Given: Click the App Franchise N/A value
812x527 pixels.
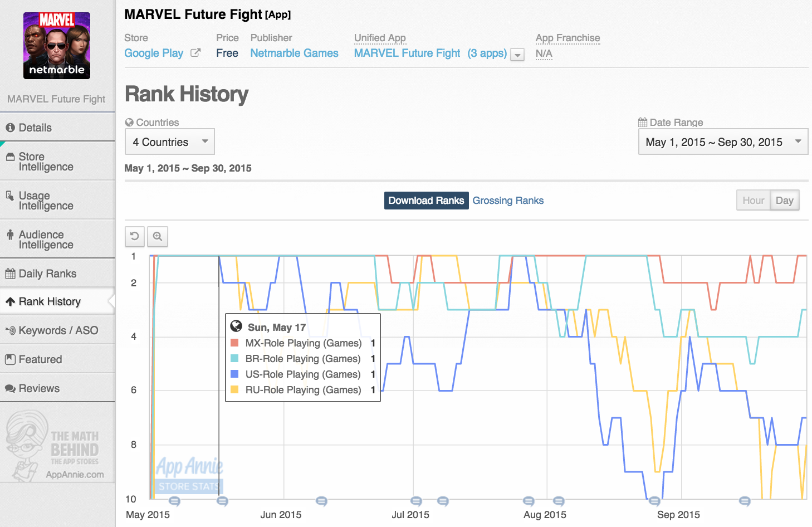Looking at the screenshot, I should tap(544, 53).
